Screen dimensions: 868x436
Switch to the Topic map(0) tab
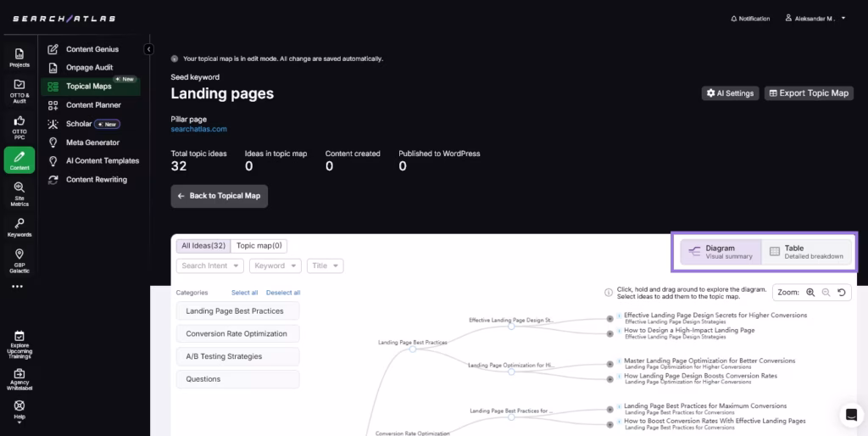pos(259,246)
